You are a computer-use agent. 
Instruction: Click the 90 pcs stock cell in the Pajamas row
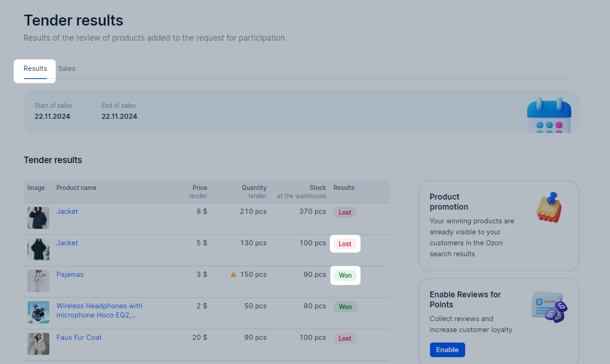click(315, 274)
